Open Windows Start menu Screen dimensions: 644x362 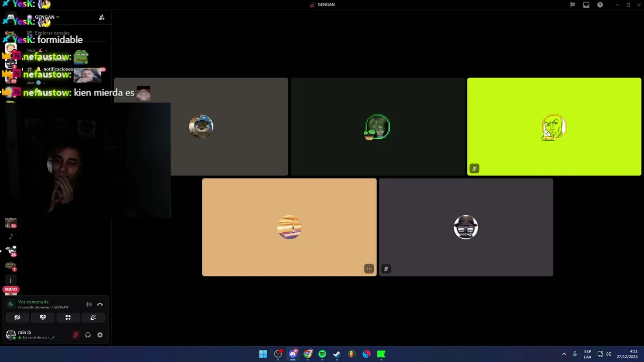pyautogui.click(x=263, y=354)
